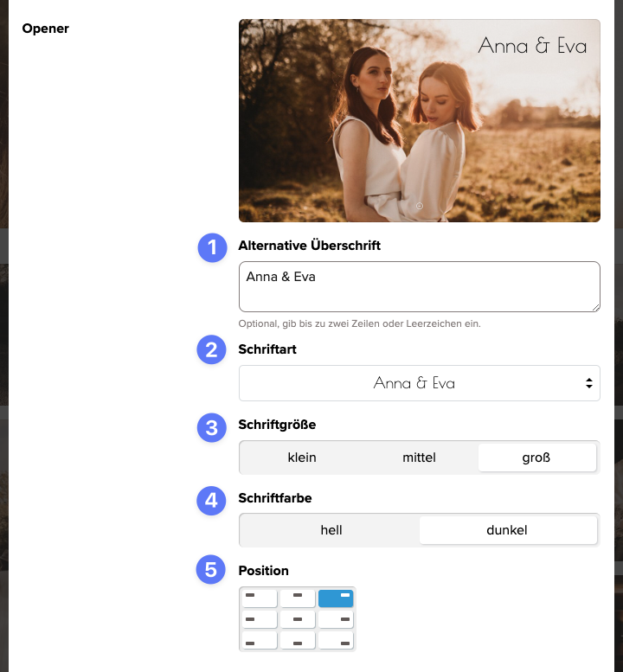Screen dimensions: 623x672
Task: Set text position to middle left
Action: (x=260, y=620)
